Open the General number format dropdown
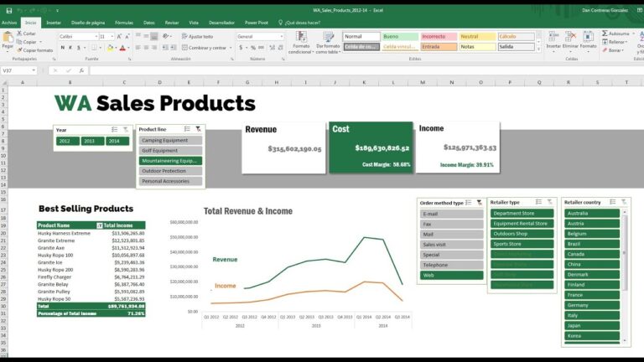644x362 pixels. tap(282, 37)
